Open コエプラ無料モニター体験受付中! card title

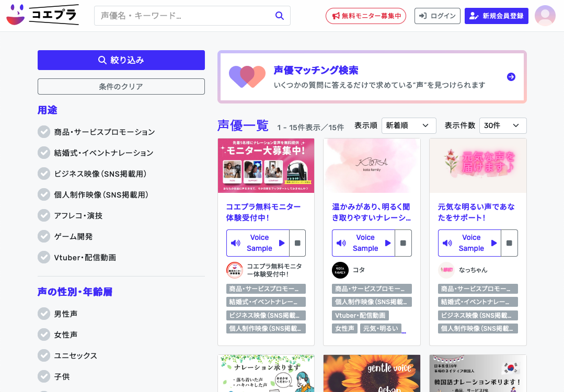[263, 212]
